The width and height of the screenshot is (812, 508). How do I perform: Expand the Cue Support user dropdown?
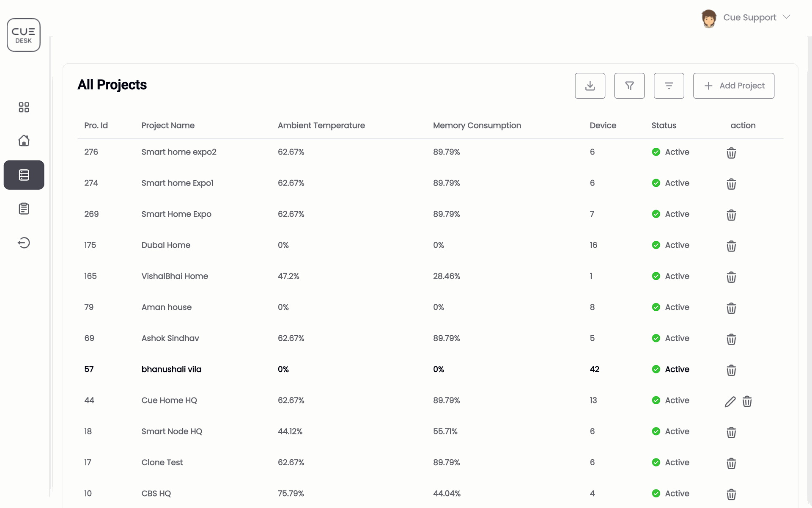tap(786, 17)
